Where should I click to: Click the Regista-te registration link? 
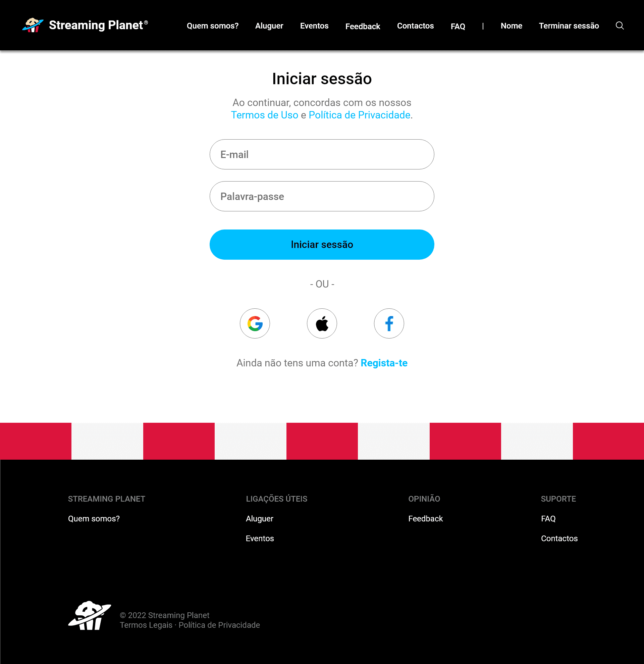pyautogui.click(x=384, y=362)
